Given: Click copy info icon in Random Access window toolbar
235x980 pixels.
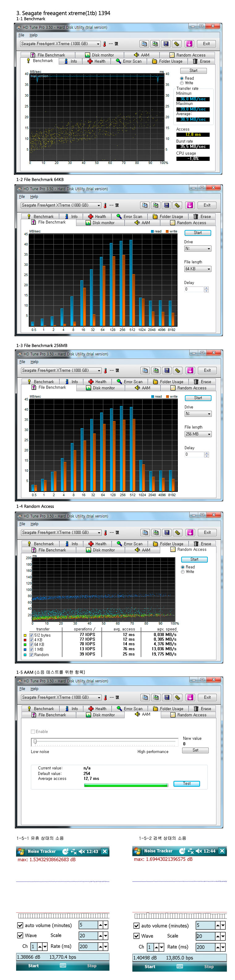Looking at the screenshot, I should pos(145,532).
